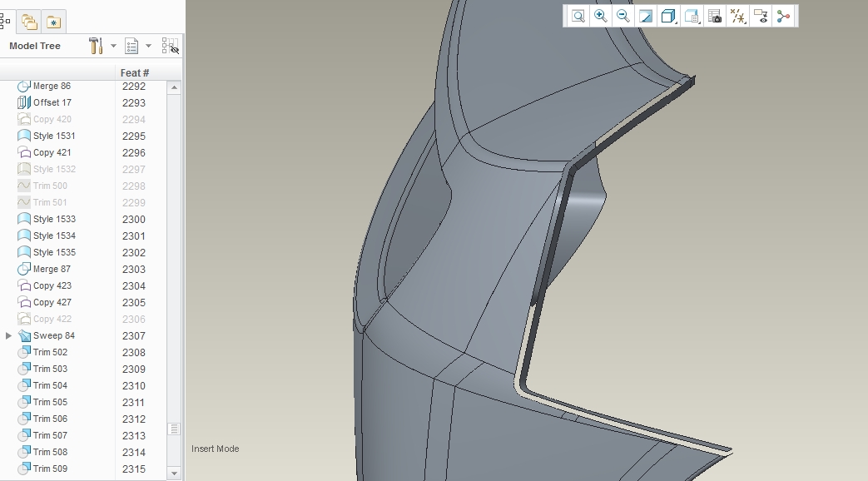The width and height of the screenshot is (868, 481).
Task: Click the Sweep 84 feature icon
Action: (24, 335)
